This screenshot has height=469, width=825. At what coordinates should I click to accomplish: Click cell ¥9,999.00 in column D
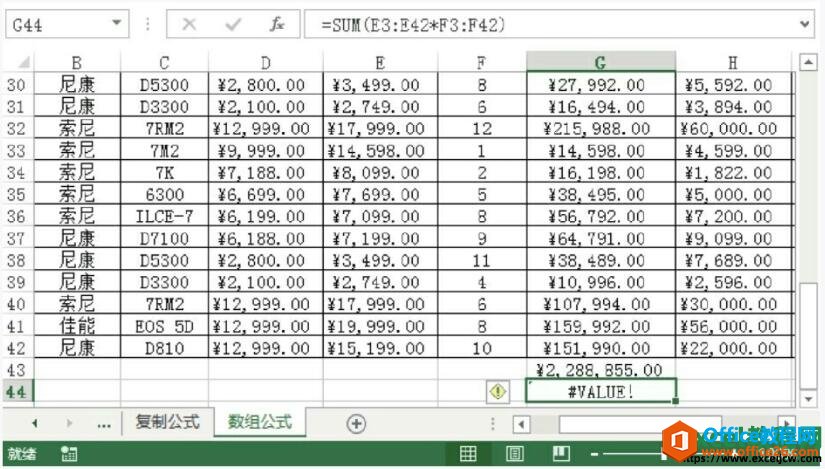click(266, 151)
